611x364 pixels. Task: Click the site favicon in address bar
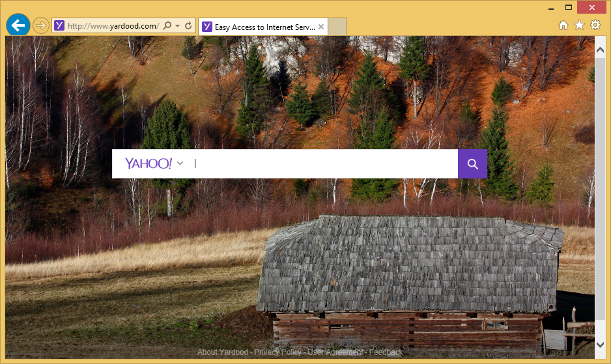point(59,26)
